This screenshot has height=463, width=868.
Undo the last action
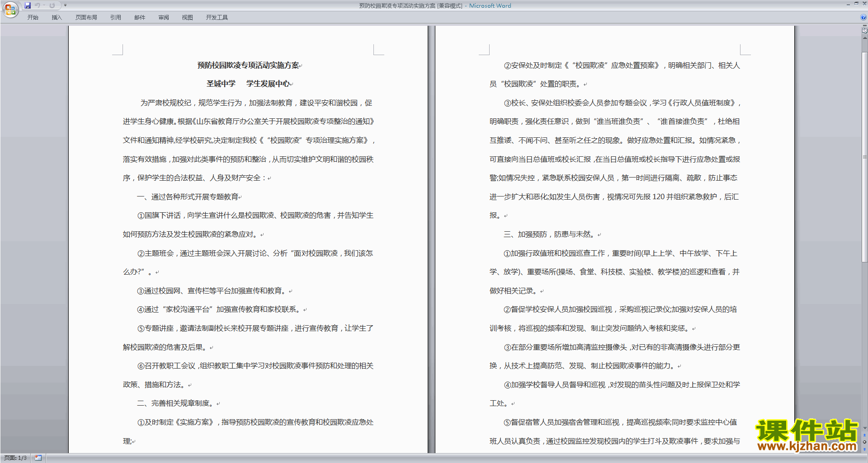point(38,5)
